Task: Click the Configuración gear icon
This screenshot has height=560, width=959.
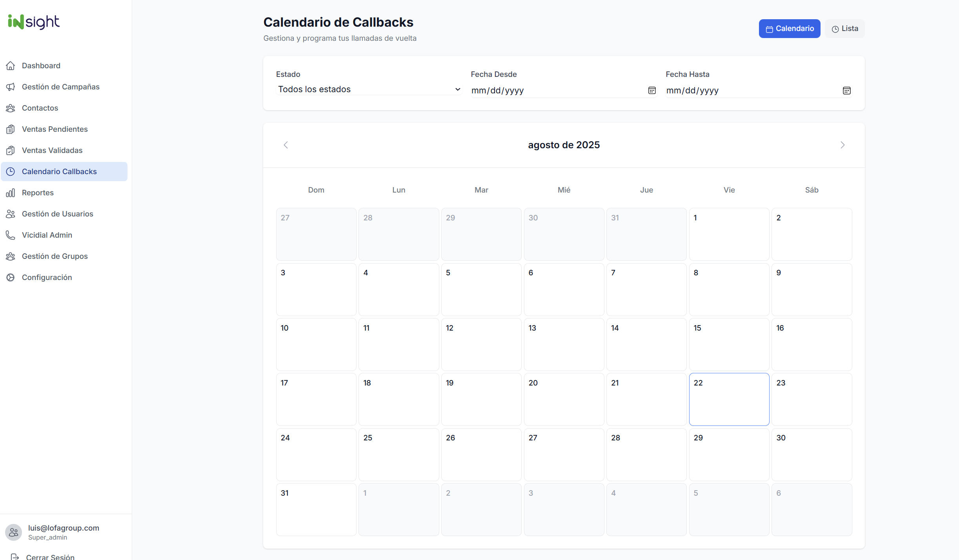Action: click(x=11, y=277)
